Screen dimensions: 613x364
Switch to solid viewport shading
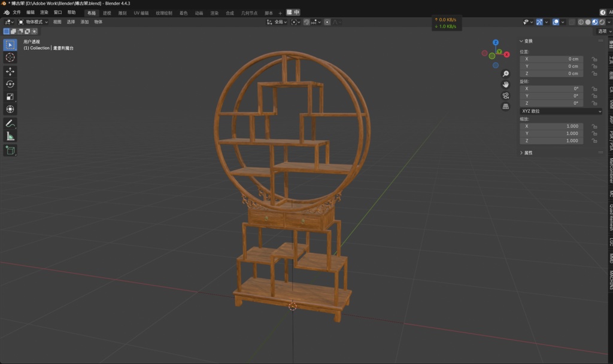pyautogui.click(x=588, y=22)
